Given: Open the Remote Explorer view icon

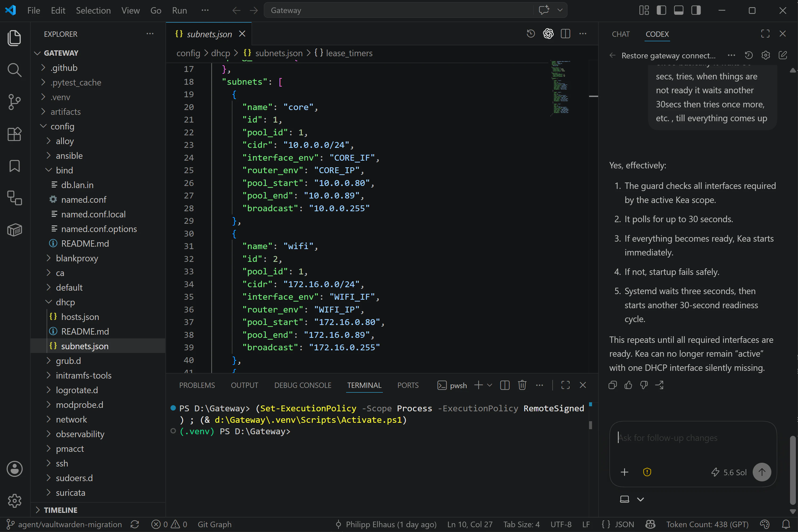Looking at the screenshot, I should 14,198.
